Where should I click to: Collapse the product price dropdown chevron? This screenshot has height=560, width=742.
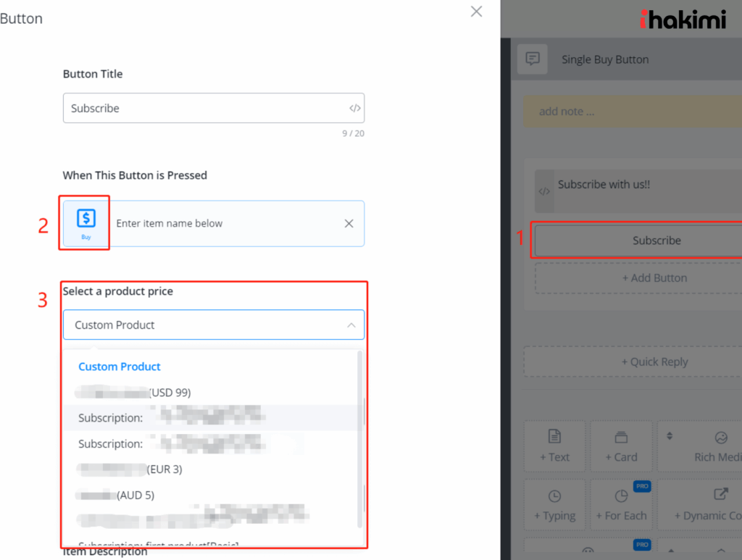pyautogui.click(x=351, y=325)
